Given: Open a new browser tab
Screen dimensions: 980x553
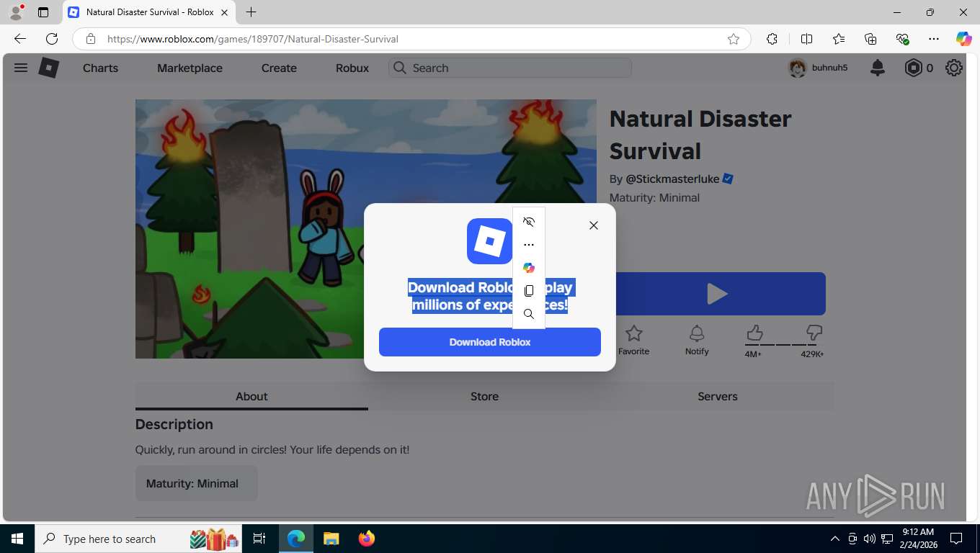Looking at the screenshot, I should 251,12.
